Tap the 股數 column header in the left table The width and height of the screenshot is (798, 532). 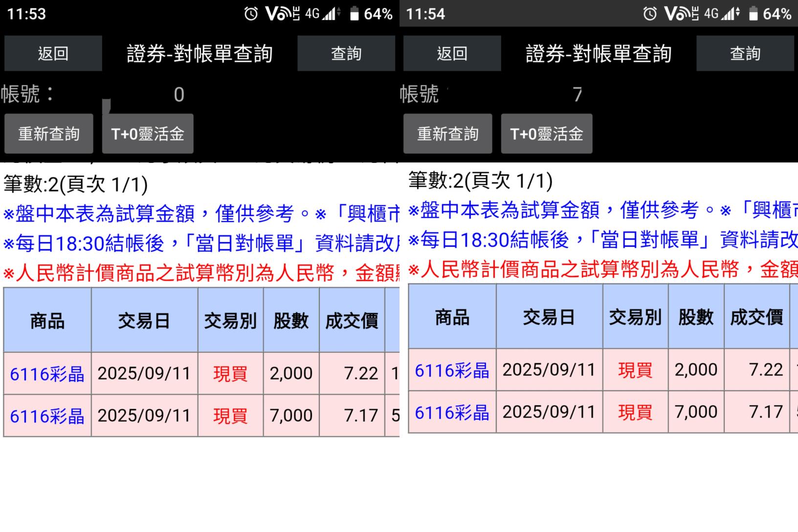click(291, 320)
